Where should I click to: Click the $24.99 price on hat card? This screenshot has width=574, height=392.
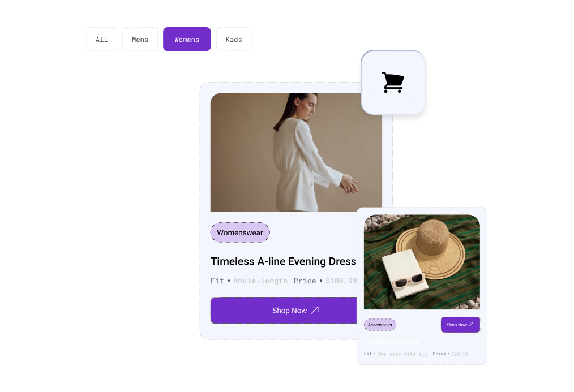[460, 354]
